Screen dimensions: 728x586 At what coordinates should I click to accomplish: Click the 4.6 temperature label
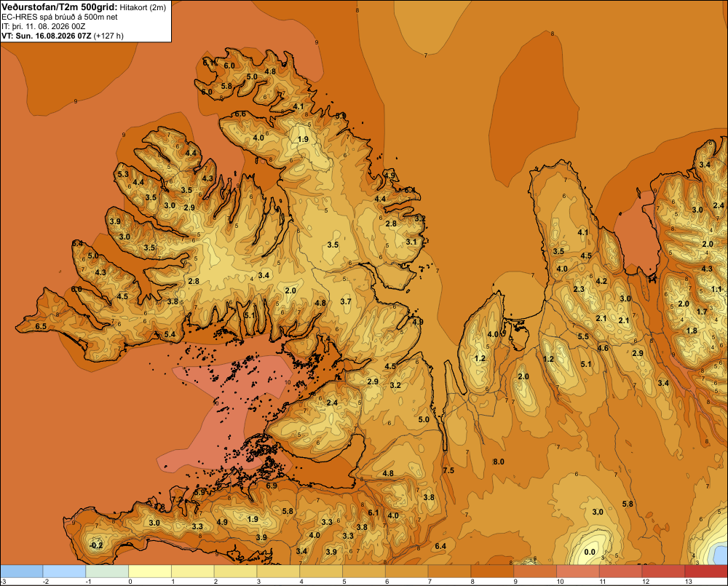[x=603, y=348]
